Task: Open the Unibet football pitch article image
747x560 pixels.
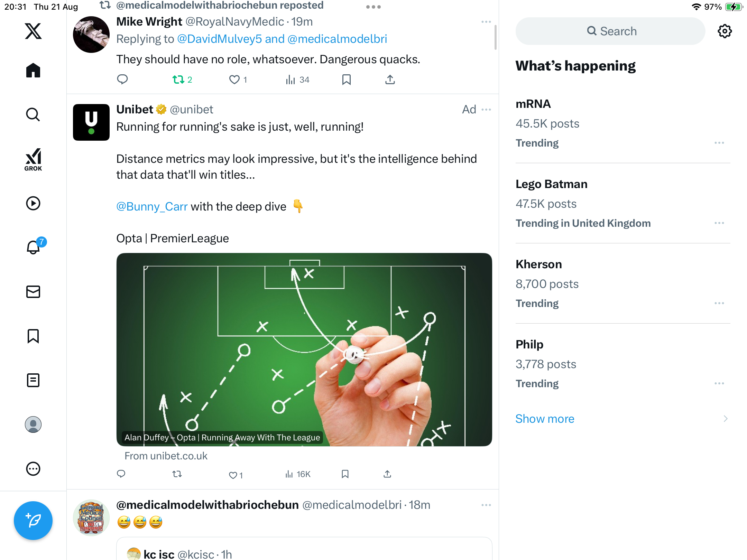Action: pyautogui.click(x=304, y=349)
